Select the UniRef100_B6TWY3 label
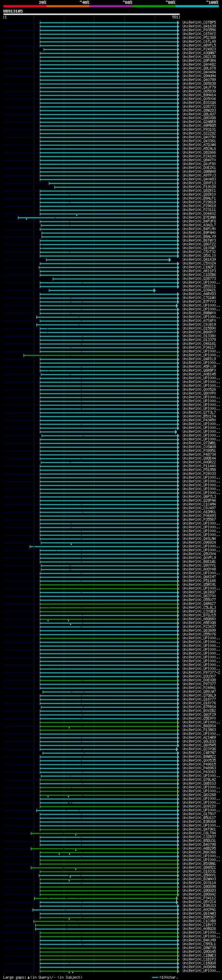Viewport: 222px width, 980px height. click(199, 241)
